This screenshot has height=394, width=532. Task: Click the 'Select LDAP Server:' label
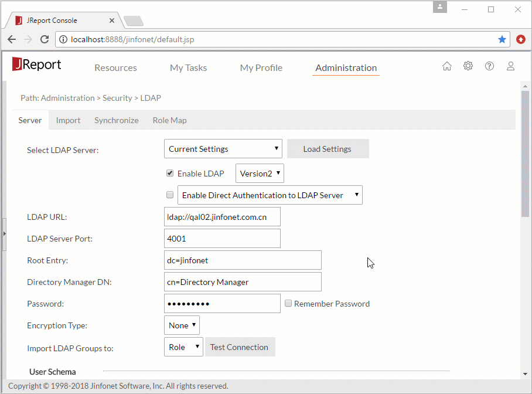pyautogui.click(x=63, y=150)
